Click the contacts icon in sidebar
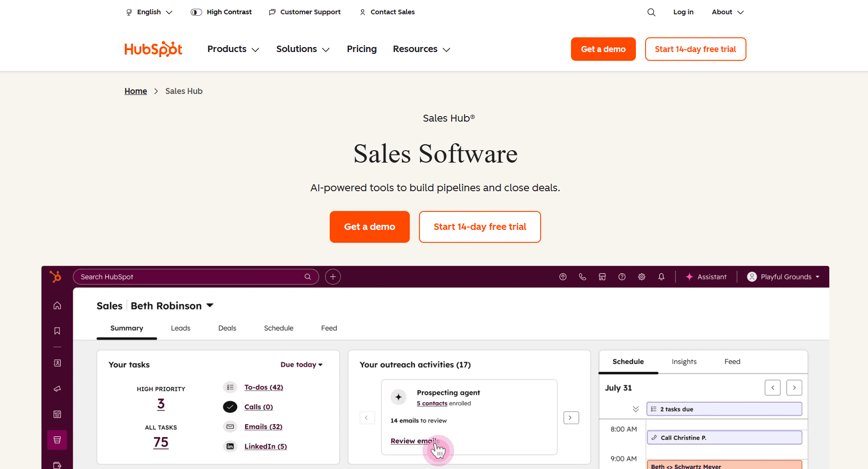Image resolution: width=868 pixels, height=469 pixels. tap(57, 363)
